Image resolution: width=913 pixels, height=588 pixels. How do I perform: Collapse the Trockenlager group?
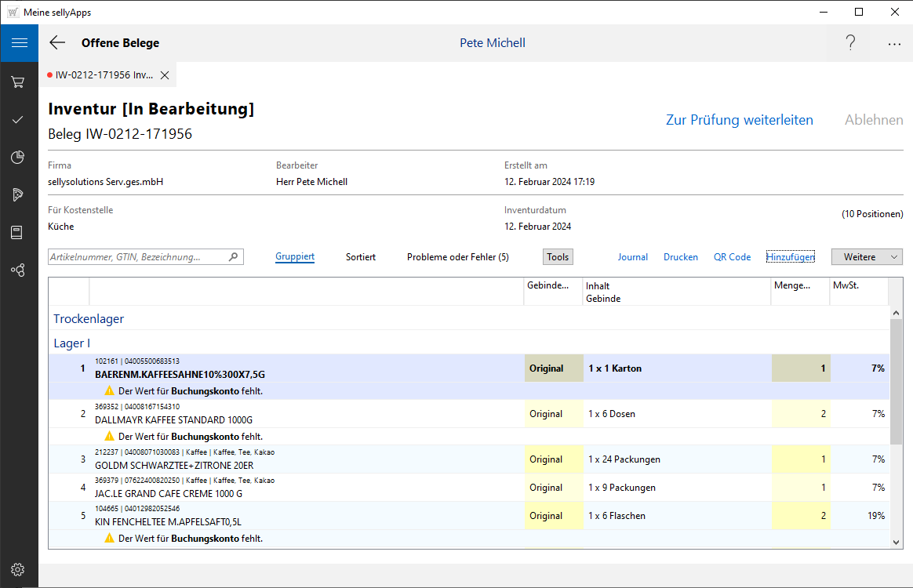pyautogui.click(x=89, y=318)
